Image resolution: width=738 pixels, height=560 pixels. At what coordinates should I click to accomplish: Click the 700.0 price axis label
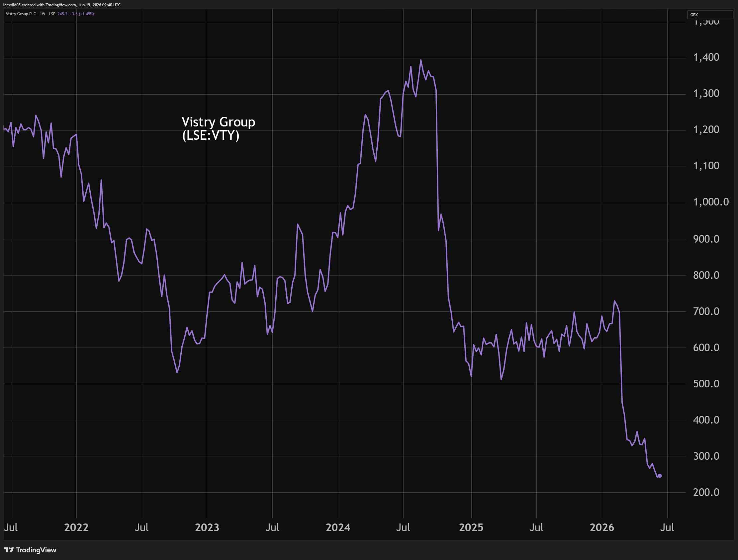click(706, 311)
